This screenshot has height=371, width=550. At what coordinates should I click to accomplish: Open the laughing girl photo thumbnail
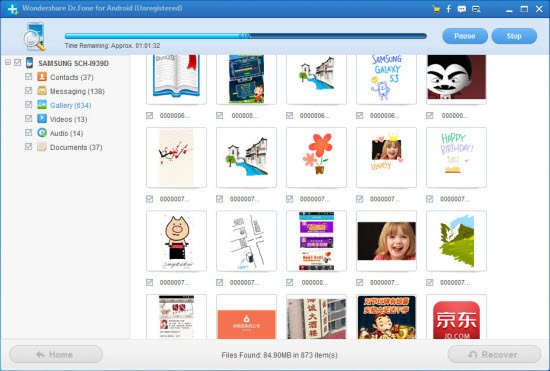[386, 241]
